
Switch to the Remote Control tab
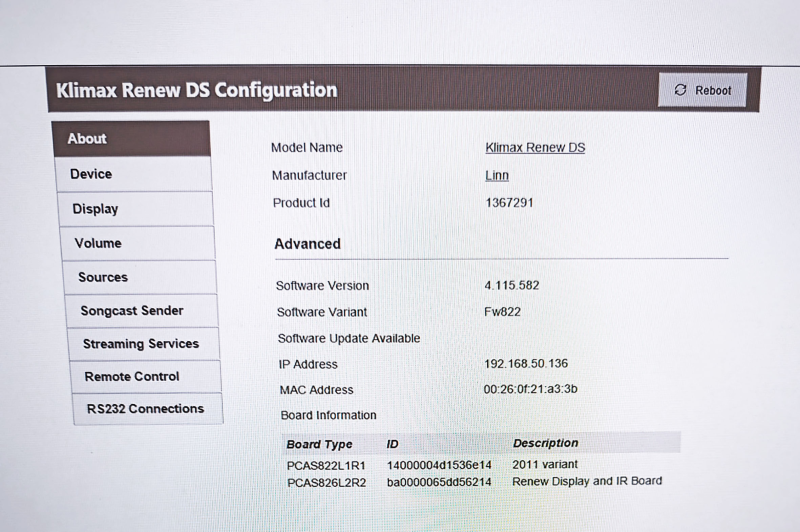[146, 376]
